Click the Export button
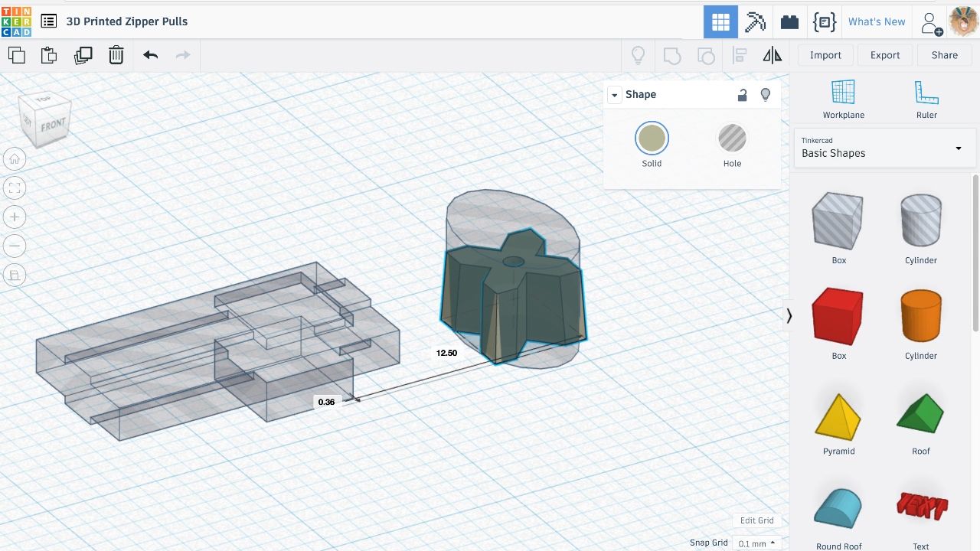The height and width of the screenshot is (551, 980). pos(885,54)
